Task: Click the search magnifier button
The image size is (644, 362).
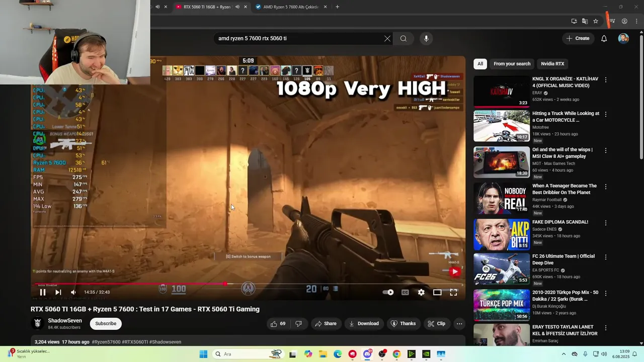Action: click(404, 39)
